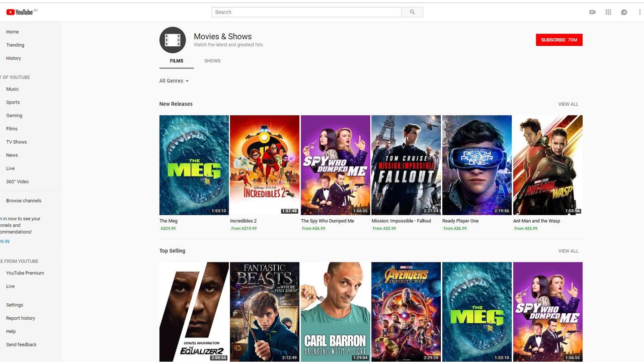Open The Meg poster in Top Selling
The width and height of the screenshot is (644, 362).
click(x=477, y=312)
